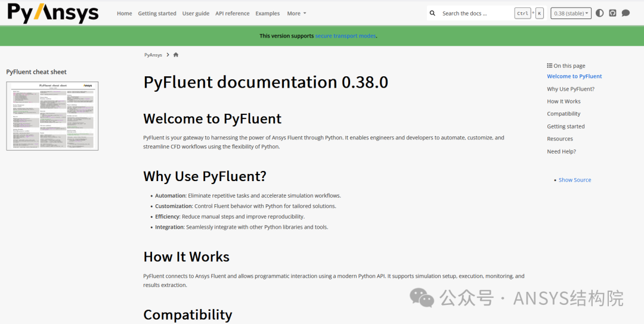Open Getting started in top navigation
The image size is (644, 324).
(x=157, y=13)
